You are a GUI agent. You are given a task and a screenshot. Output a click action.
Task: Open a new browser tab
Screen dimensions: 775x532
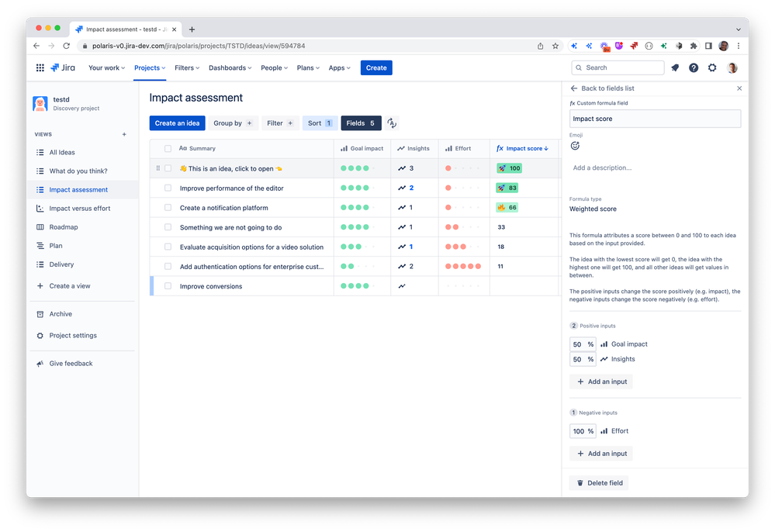pos(192,29)
